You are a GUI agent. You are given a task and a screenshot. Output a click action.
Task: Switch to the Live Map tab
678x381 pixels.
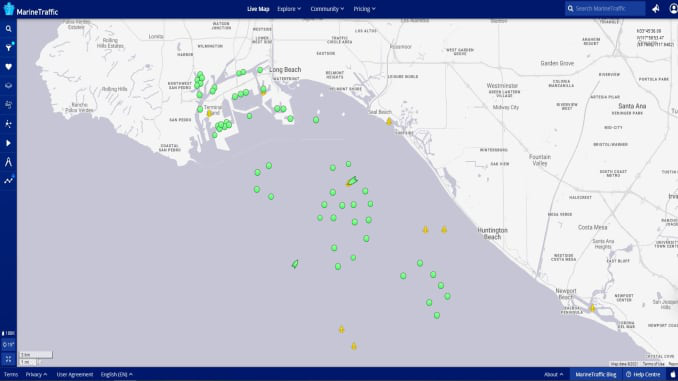(x=258, y=9)
